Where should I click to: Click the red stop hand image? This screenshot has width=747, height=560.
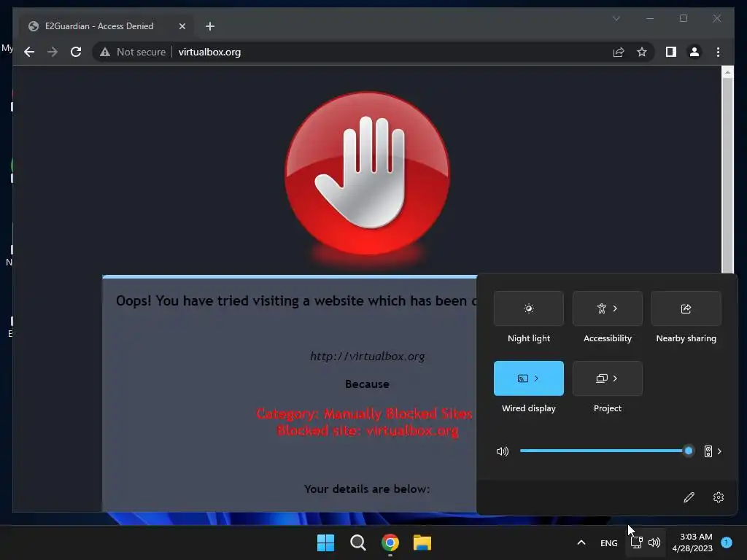pos(367,174)
